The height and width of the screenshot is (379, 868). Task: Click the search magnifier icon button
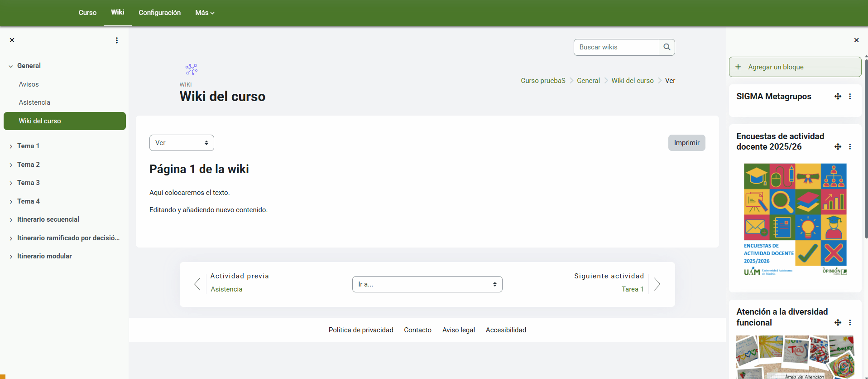point(667,47)
